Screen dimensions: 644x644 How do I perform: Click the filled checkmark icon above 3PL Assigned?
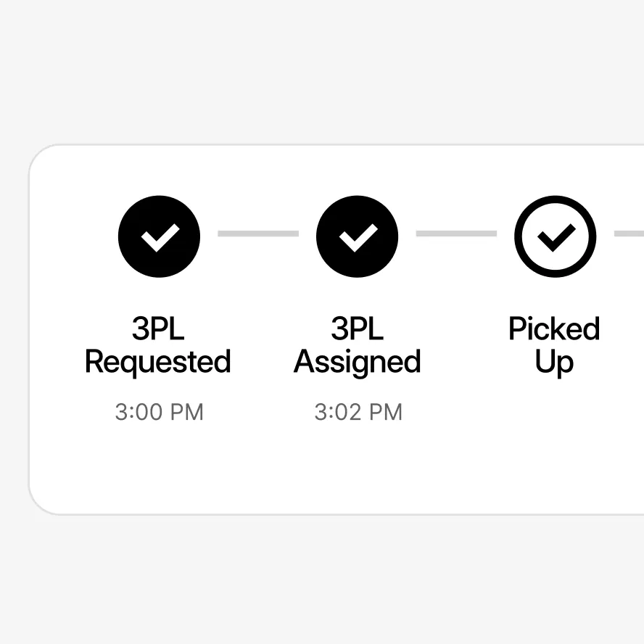[357, 236]
